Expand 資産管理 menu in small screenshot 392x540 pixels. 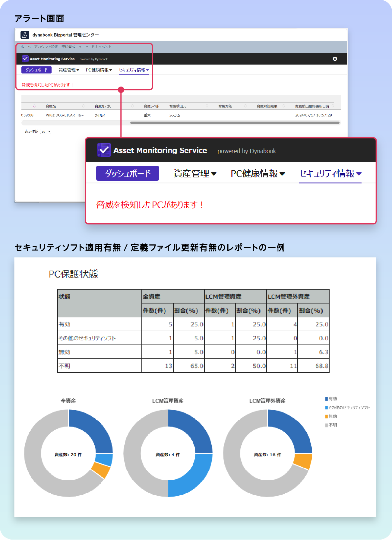coord(69,70)
